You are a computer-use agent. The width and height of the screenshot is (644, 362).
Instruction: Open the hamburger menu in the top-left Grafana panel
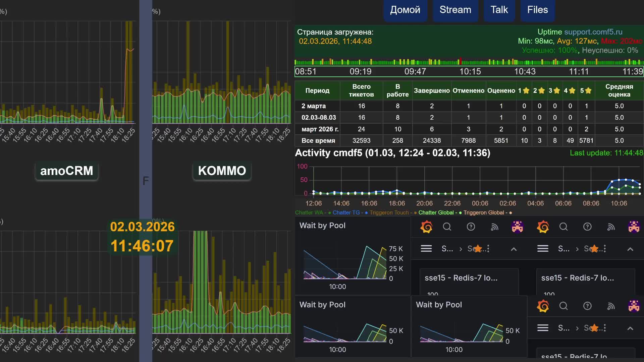click(x=426, y=249)
